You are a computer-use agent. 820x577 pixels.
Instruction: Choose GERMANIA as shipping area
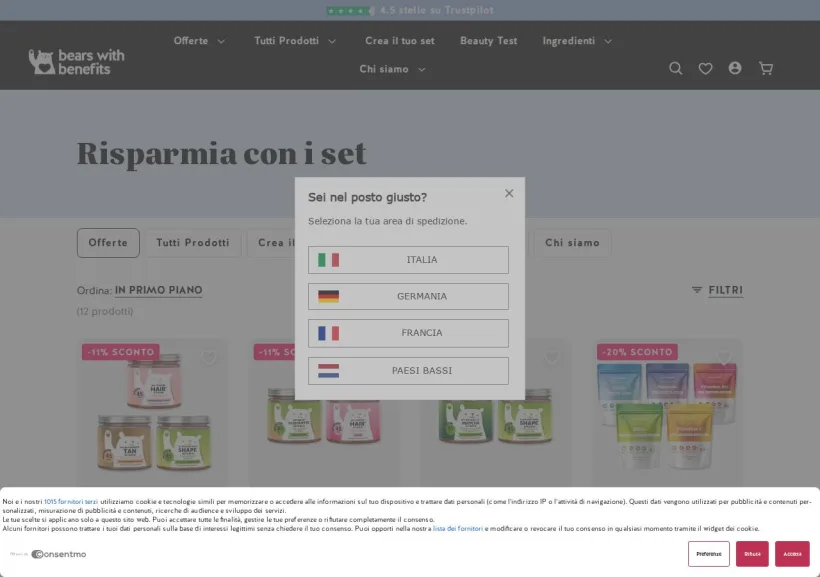tap(408, 297)
